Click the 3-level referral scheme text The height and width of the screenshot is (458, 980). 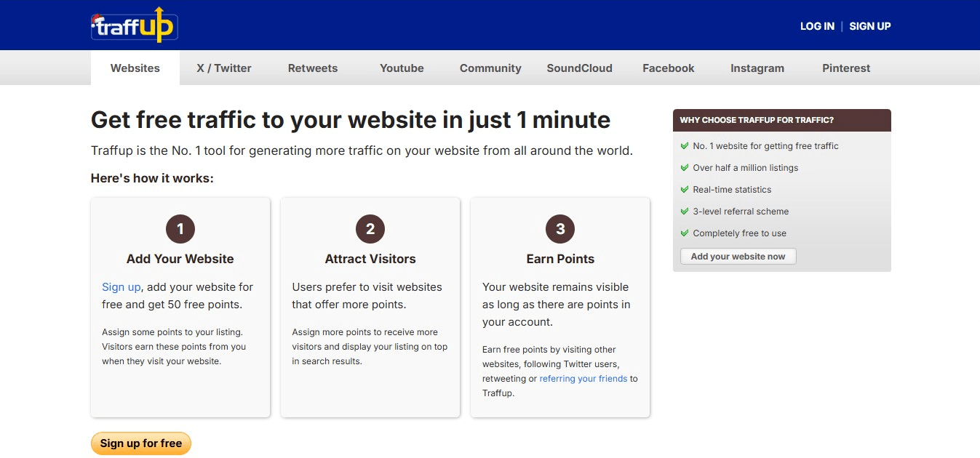coord(741,212)
